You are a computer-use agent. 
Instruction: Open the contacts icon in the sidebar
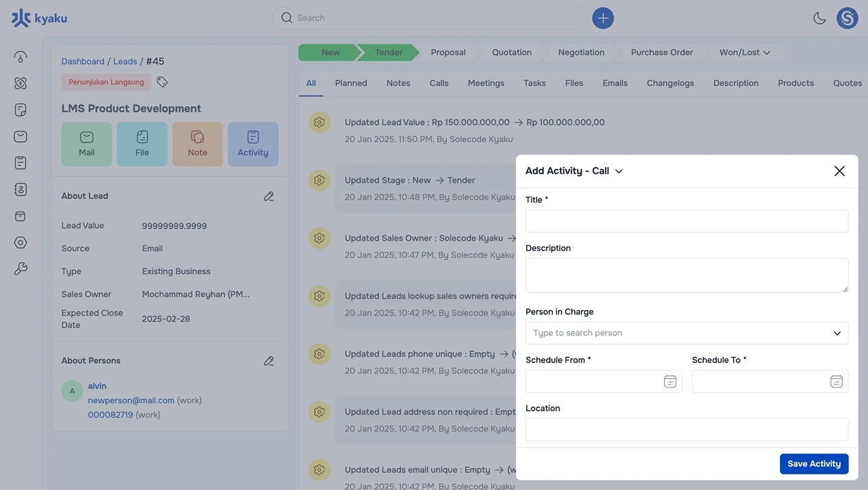point(20,189)
